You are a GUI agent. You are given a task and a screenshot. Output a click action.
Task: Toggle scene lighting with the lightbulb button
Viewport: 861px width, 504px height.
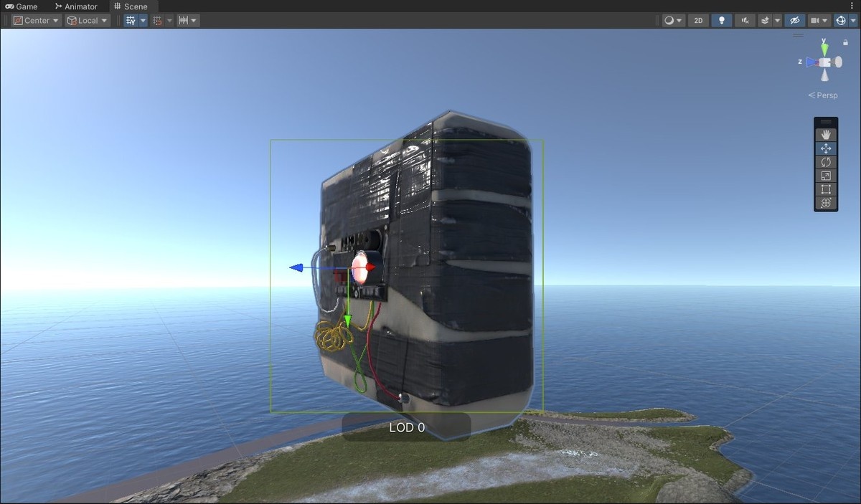coord(722,21)
